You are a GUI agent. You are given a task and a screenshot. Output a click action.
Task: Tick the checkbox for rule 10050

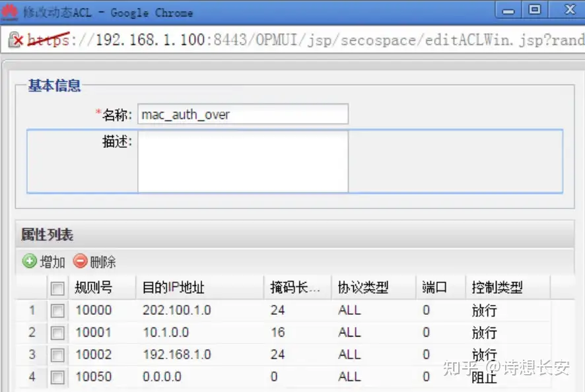coord(58,377)
